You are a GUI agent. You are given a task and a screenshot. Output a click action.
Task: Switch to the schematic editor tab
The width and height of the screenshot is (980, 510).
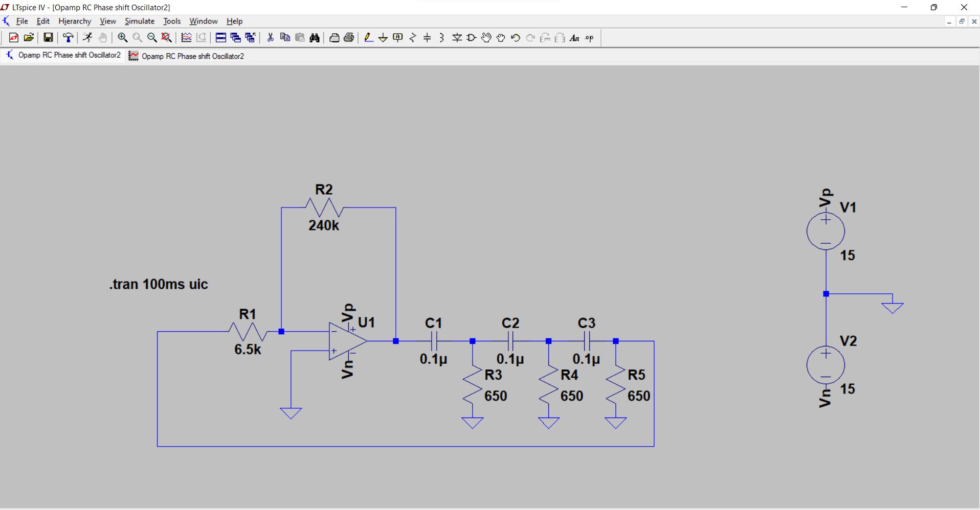[x=63, y=55]
